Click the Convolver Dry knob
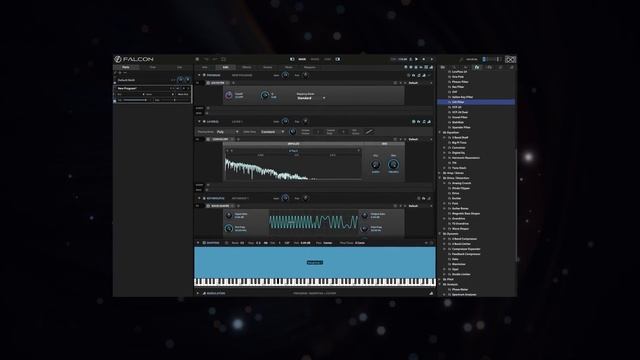 tap(376, 164)
